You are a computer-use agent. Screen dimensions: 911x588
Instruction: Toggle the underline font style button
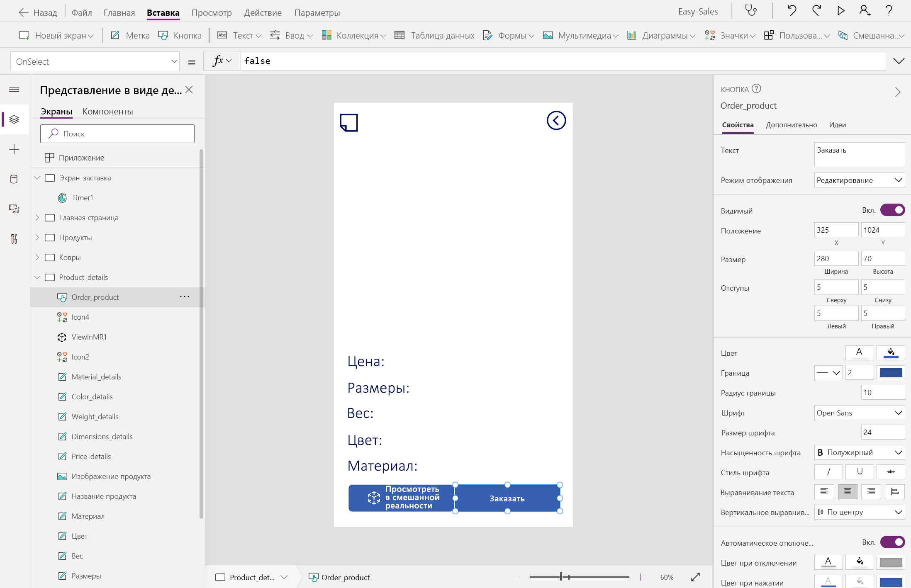[860, 472]
